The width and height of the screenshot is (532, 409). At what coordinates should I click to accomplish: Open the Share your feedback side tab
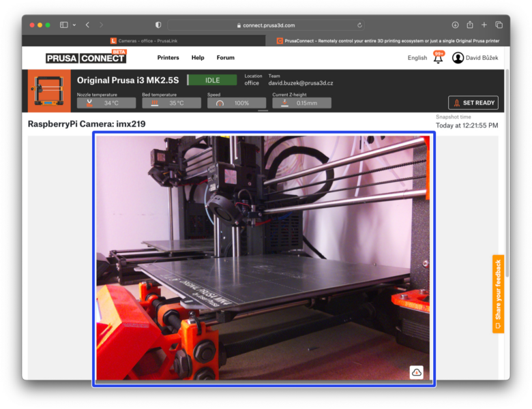pos(498,294)
